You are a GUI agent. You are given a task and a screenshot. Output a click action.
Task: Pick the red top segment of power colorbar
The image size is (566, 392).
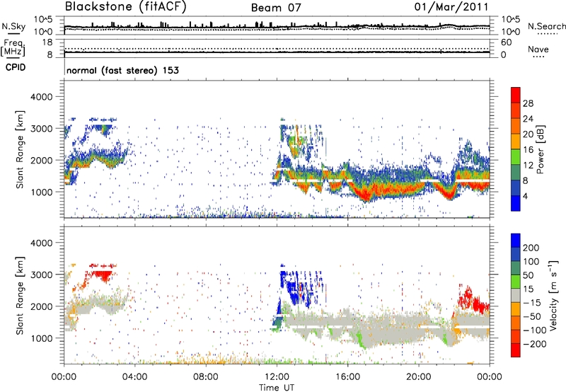[516, 96]
